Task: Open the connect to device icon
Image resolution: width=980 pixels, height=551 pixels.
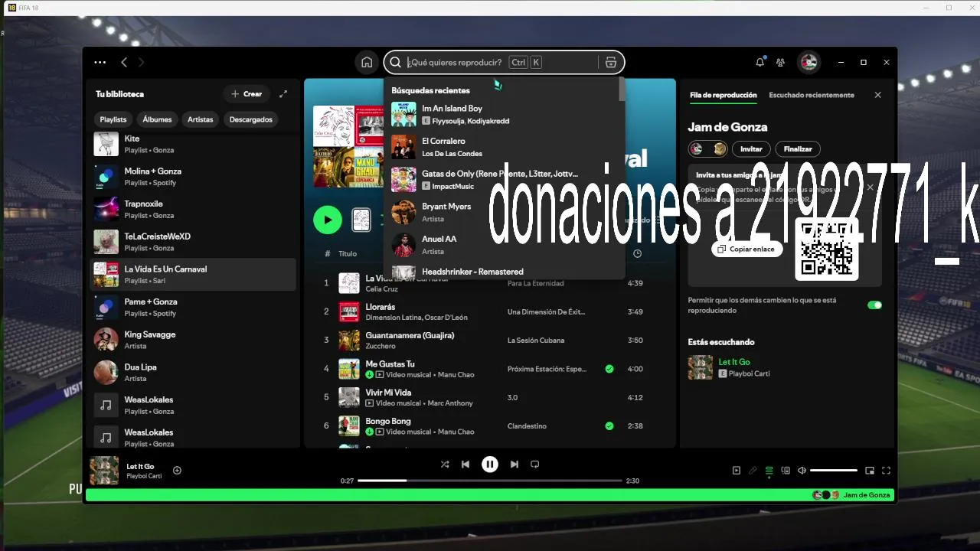Action: (786, 471)
